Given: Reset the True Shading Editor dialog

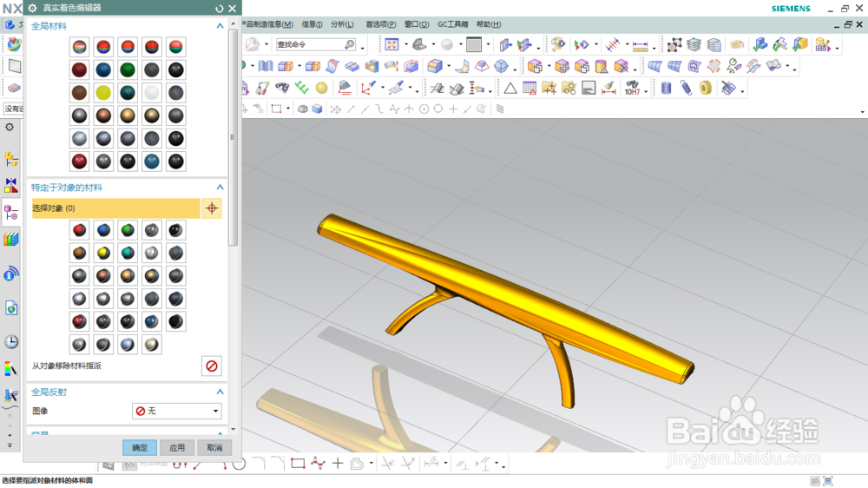Looking at the screenshot, I should coord(220,9).
